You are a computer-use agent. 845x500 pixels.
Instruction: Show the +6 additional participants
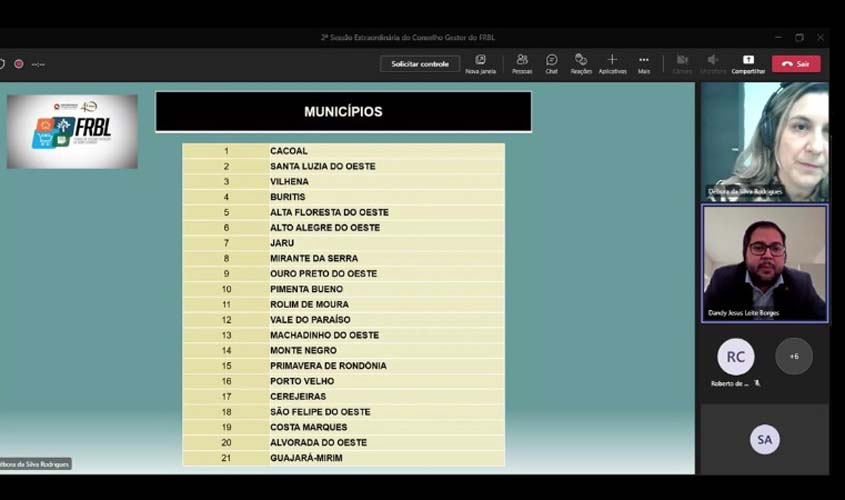coord(794,356)
